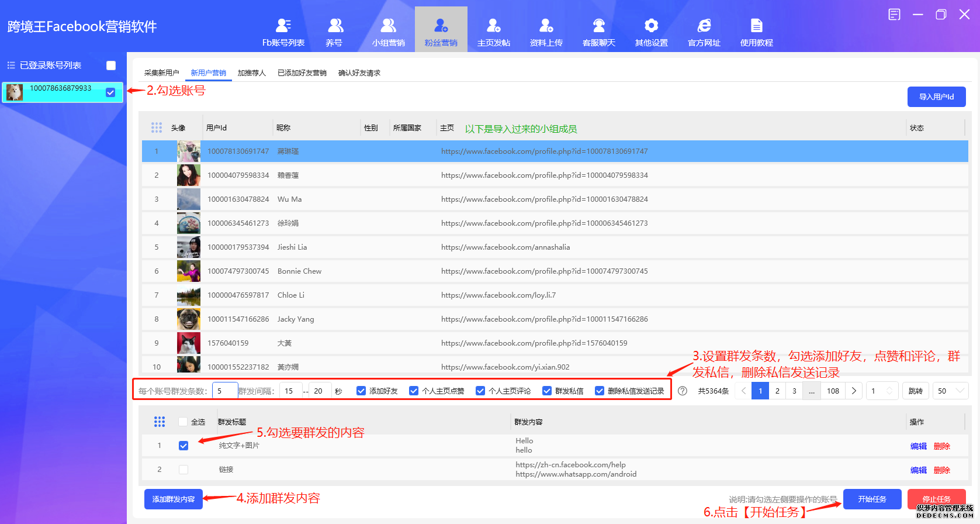
Task: Select user Id 100074797300745 cell
Action: [238, 271]
